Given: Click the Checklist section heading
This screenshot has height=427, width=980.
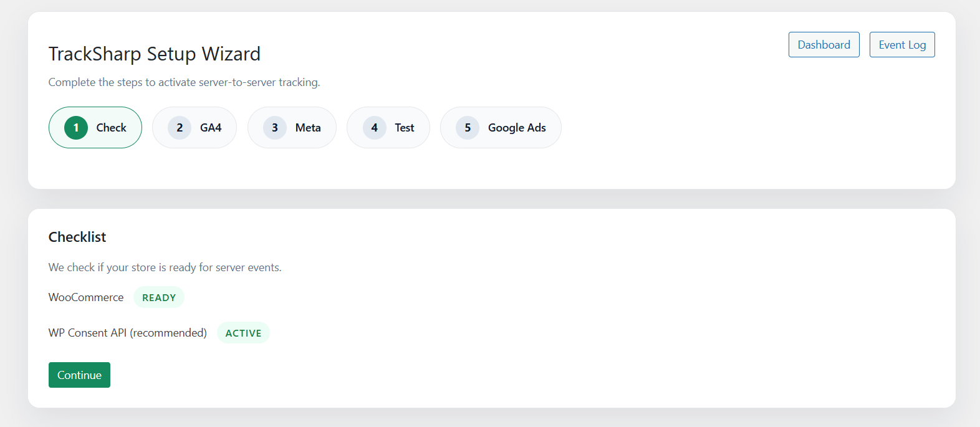Looking at the screenshot, I should click(77, 237).
